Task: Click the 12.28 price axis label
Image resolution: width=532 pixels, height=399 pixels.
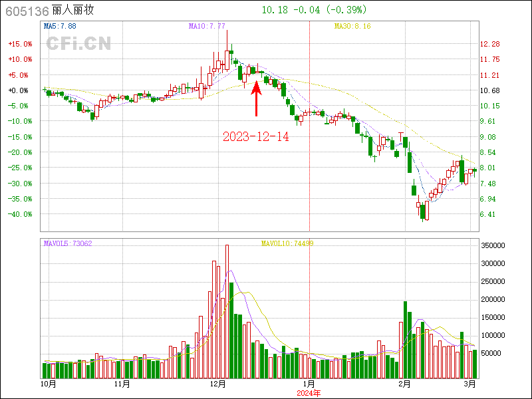Action: (489, 44)
